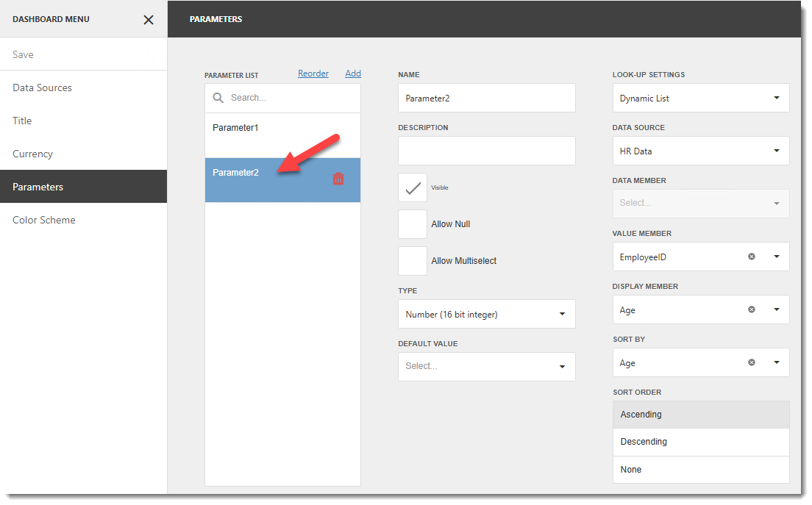Close the Dashboard Menu panel

[148, 20]
